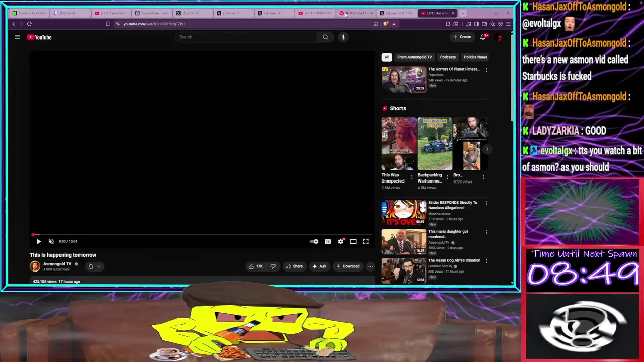Open more actions menu beside Download
This screenshot has height=362, width=644.
click(370, 266)
